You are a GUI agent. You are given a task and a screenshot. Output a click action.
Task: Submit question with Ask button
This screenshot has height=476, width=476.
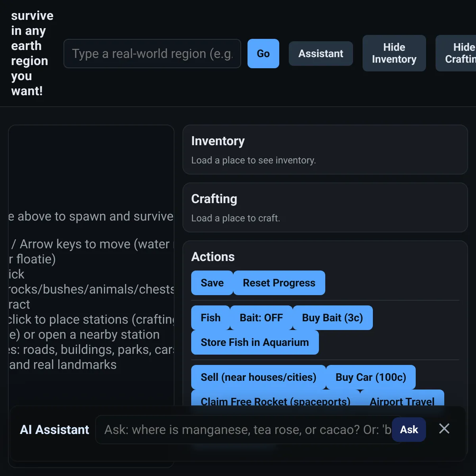(x=409, y=430)
